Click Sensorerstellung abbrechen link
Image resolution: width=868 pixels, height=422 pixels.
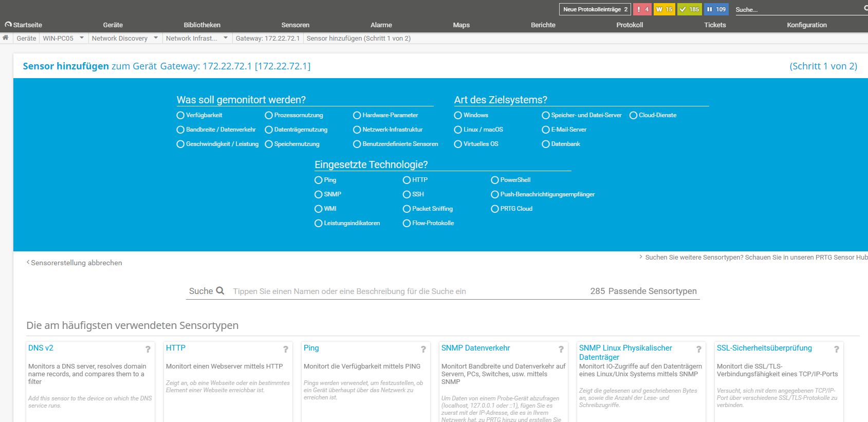(x=76, y=263)
